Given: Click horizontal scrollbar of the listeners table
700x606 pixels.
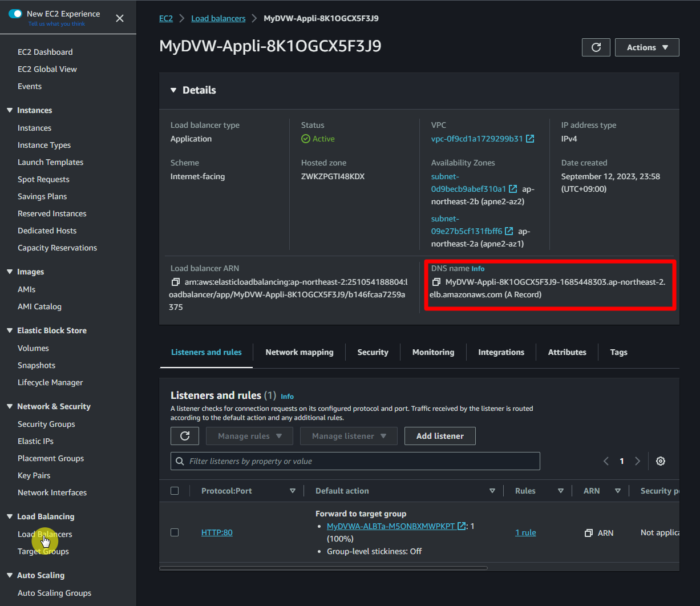Looking at the screenshot, I should coord(323,568).
